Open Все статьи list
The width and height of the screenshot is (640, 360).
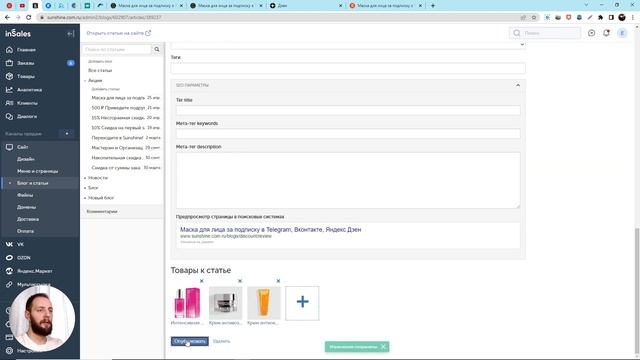pyautogui.click(x=100, y=71)
